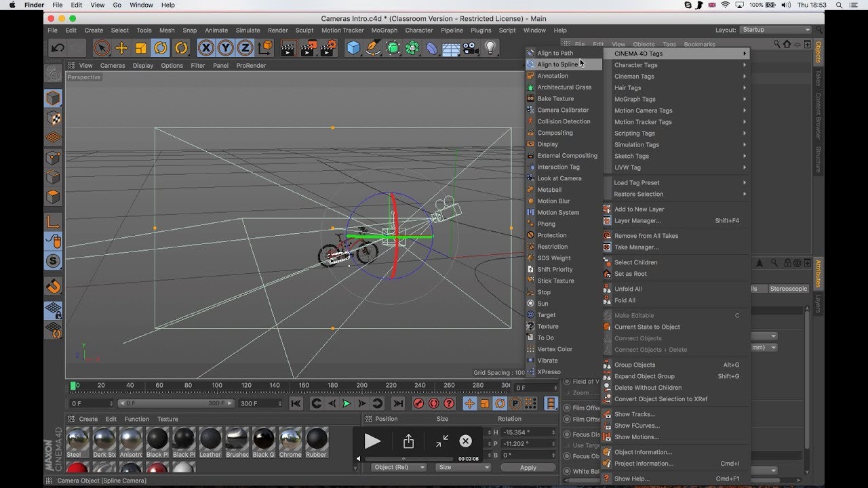868x488 pixels.
Task: Click the green Subdivision Surface generator icon
Action: click(x=393, y=47)
